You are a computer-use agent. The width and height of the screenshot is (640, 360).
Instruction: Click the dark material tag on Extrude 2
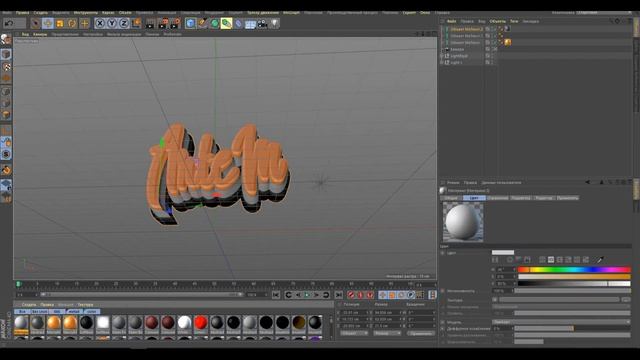tap(507, 29)
